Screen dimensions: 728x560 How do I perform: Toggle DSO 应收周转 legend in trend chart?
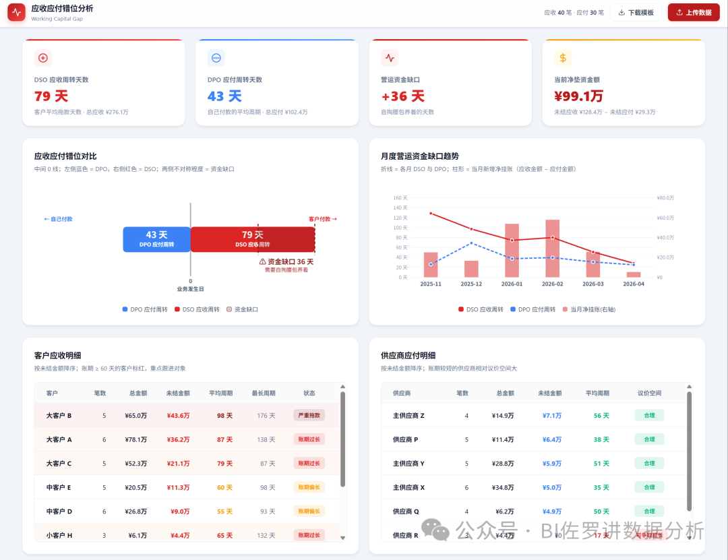(x=481, y=310)
